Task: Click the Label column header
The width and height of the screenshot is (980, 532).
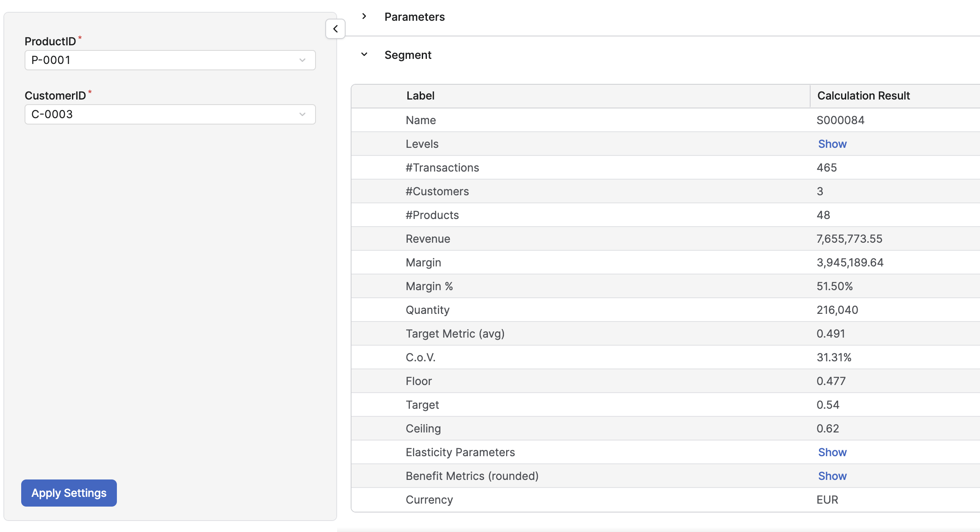Action: [x=420, y=96]
